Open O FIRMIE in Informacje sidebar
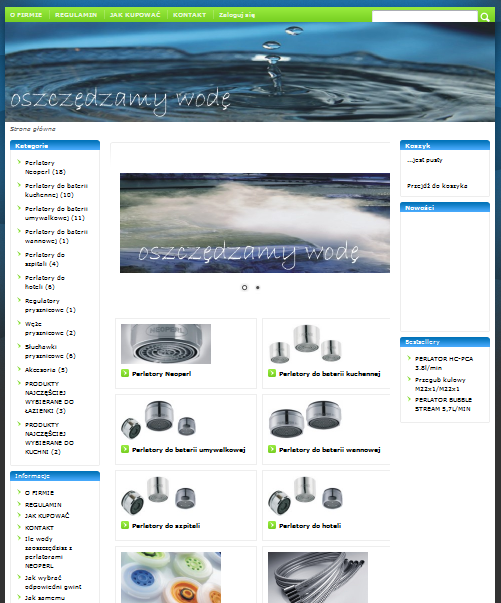The width and height of the screenshot is (501, 603). (39, 493)
